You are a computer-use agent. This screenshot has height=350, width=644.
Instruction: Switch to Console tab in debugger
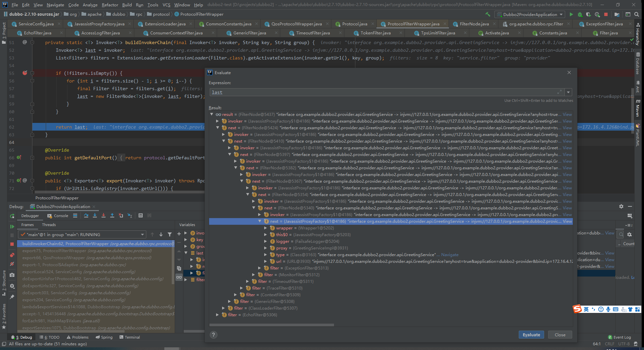[58, 216]
